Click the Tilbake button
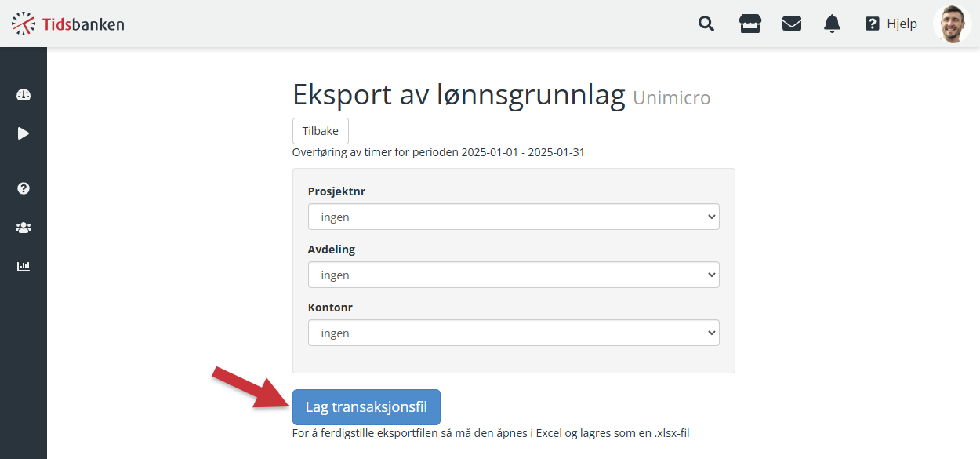The height and width of the screenshot is (459, 980). [321, 131]
